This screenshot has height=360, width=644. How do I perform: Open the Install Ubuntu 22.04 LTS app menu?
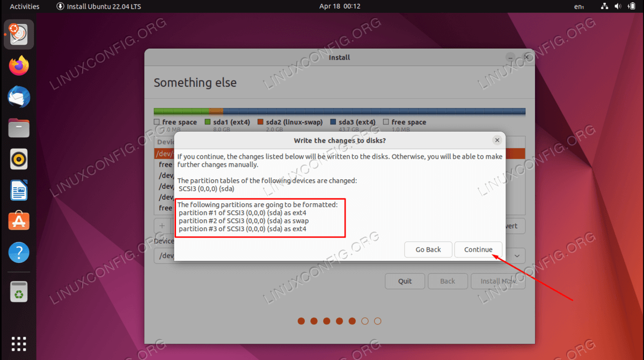pyautogui.click(x=99, y=6)
